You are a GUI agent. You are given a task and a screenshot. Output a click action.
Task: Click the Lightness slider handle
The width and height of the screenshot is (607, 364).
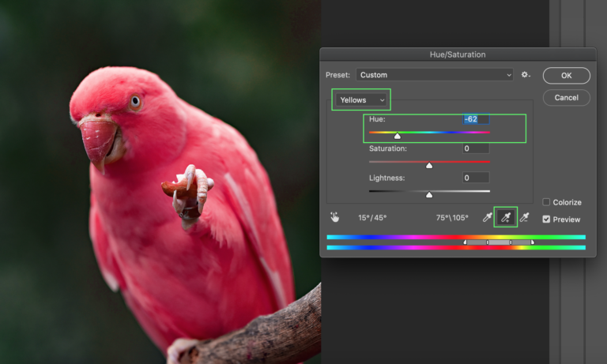click(429, 194)
